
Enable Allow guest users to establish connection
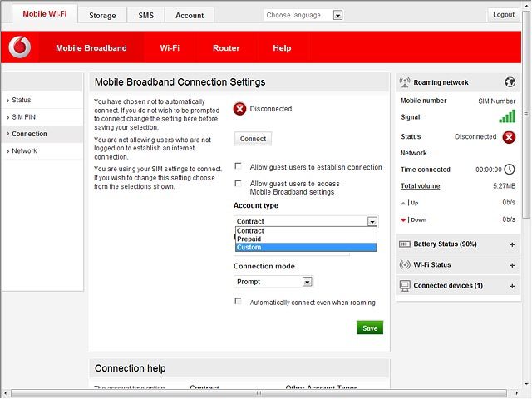point(239,166)
